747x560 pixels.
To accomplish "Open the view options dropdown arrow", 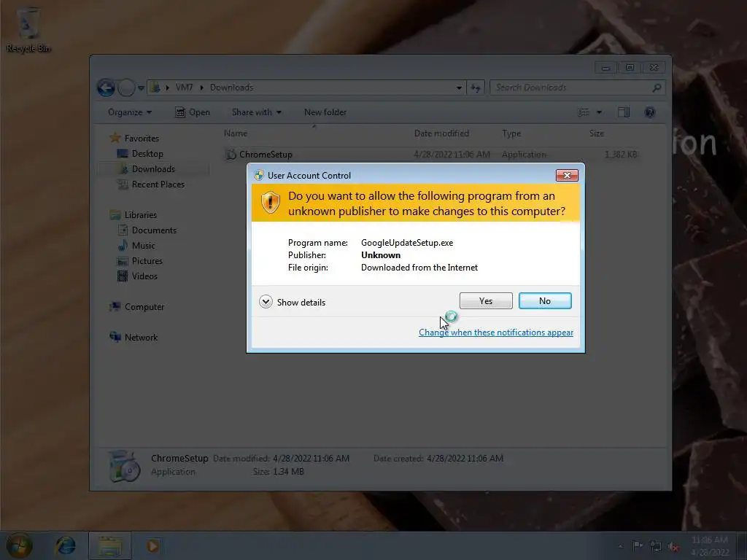I will click(600, 112).
